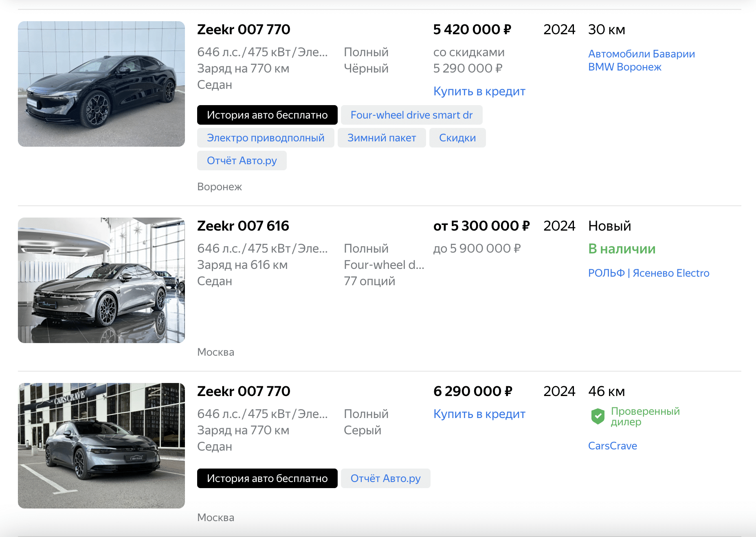756x537 pixels.
Task: Click the 'В наличии' availability label
Action: coord(622,249)
